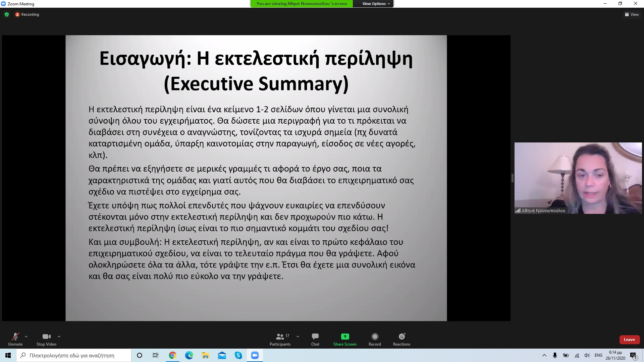The height and width of the screenshot is (362, 644).
Task: Open the Reactions menu
Action: (x=401, y=339)
